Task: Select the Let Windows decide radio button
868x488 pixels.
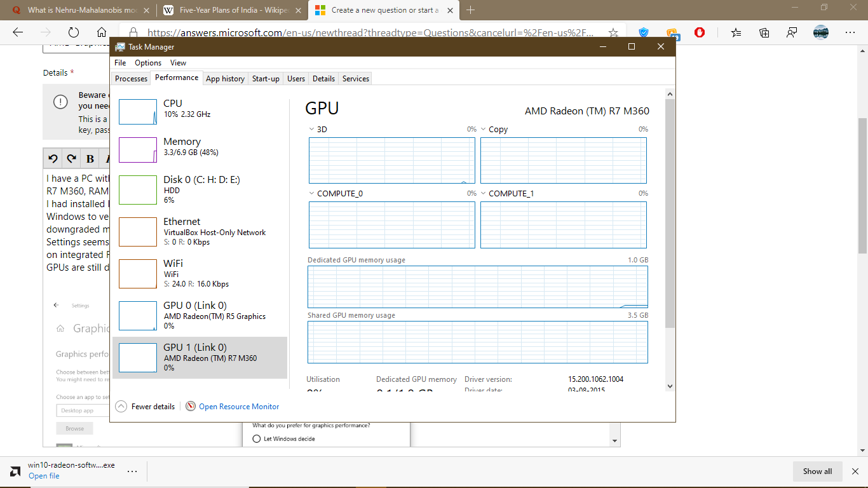Action: (257, 438)
